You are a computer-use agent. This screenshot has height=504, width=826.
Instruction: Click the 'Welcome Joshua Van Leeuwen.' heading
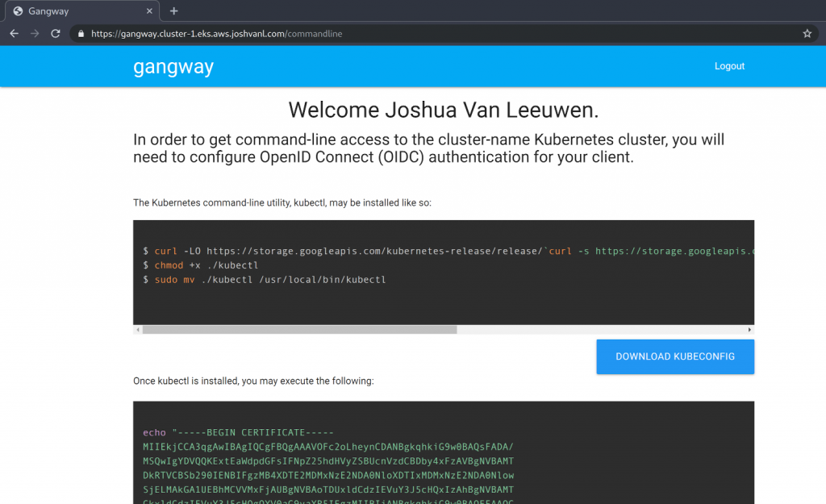[x=443, y=110]
